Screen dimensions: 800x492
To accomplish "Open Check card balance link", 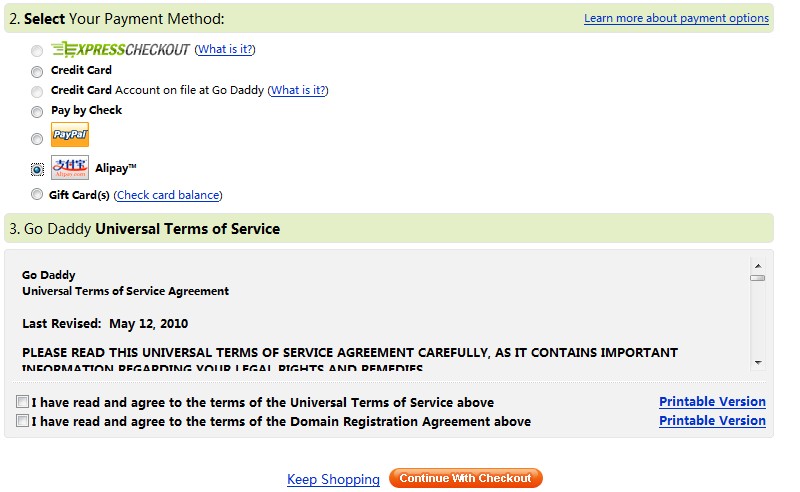I will pos(168,195).
